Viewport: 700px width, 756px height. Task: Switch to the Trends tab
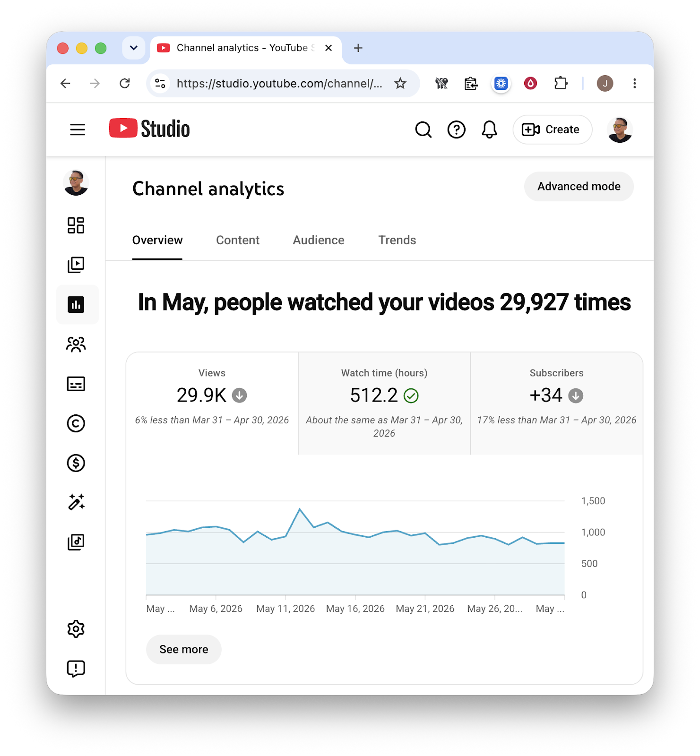point(397,241)
